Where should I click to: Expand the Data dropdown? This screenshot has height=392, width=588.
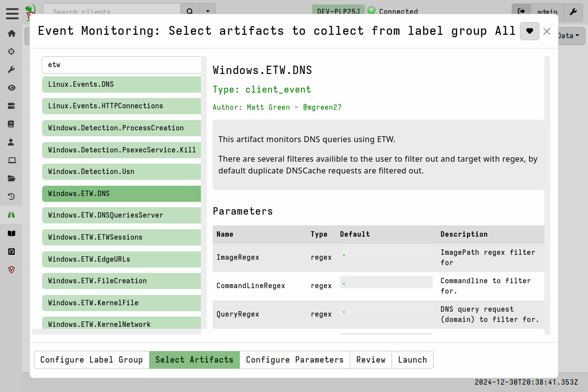point(568,35)
